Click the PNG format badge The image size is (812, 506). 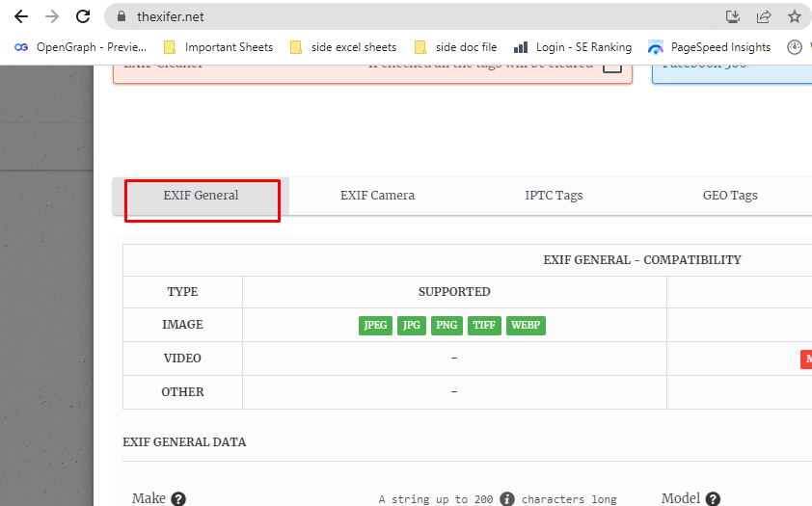pos(447,326)
